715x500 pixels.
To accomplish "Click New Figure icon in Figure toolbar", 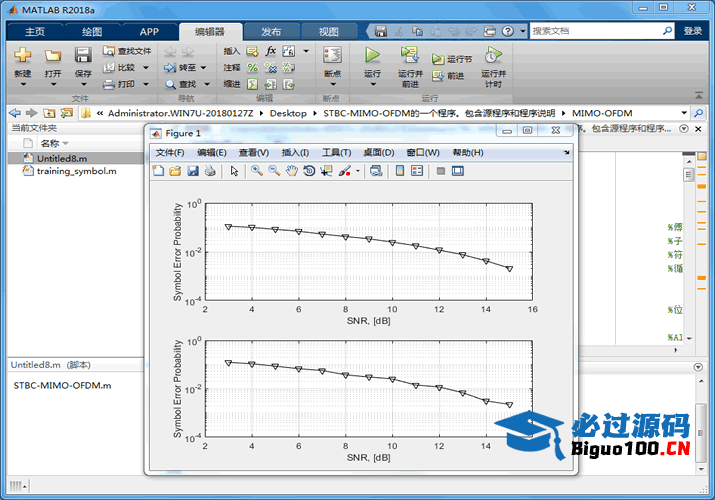I will [158, 171].
